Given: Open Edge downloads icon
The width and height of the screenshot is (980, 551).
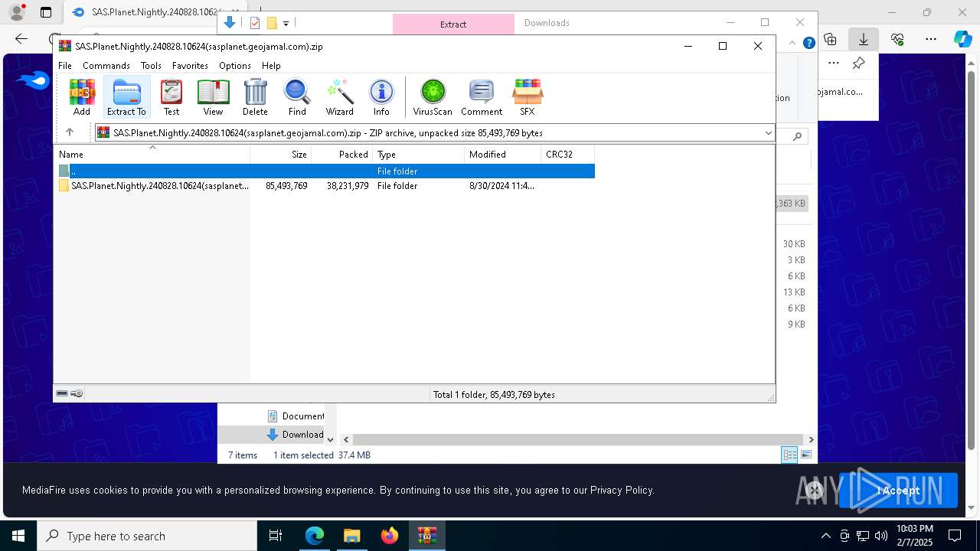Looking at the screenshot, I should [x=863, y=39].
